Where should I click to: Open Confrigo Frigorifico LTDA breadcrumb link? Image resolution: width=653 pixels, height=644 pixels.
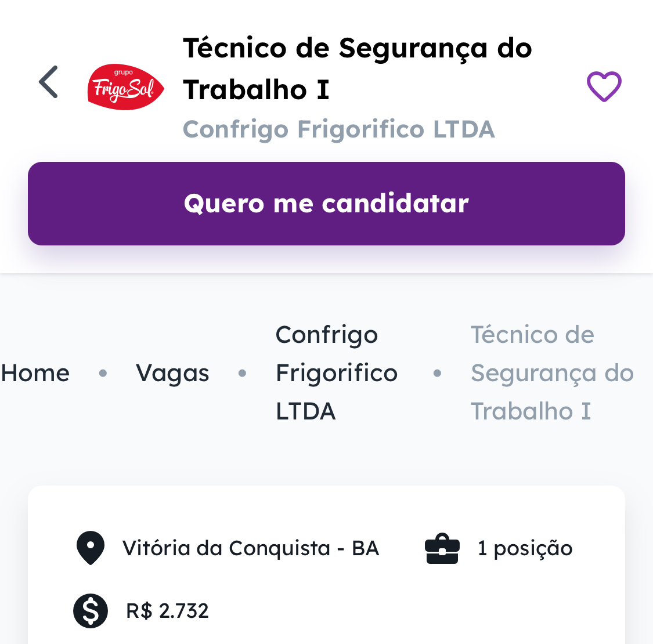337,373
